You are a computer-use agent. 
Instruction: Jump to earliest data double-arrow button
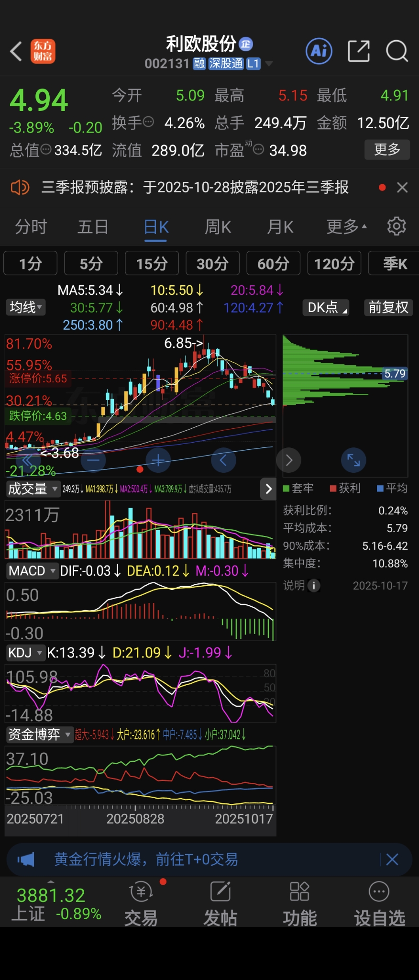coord(28,460)
